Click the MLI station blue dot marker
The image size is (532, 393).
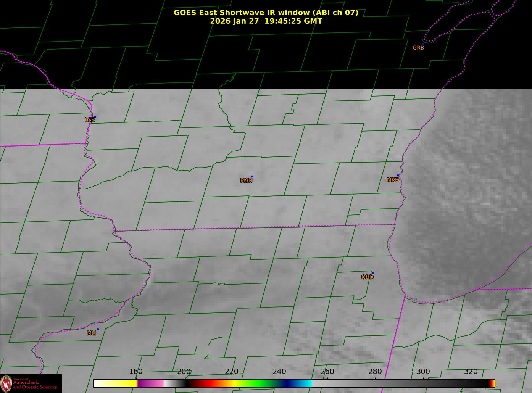[98, 329]
